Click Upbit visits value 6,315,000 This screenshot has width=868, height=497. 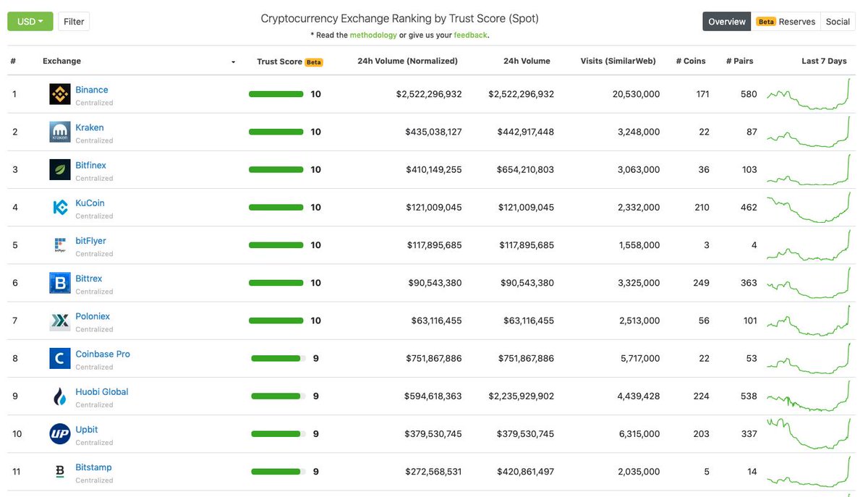(x=639, y=433)
